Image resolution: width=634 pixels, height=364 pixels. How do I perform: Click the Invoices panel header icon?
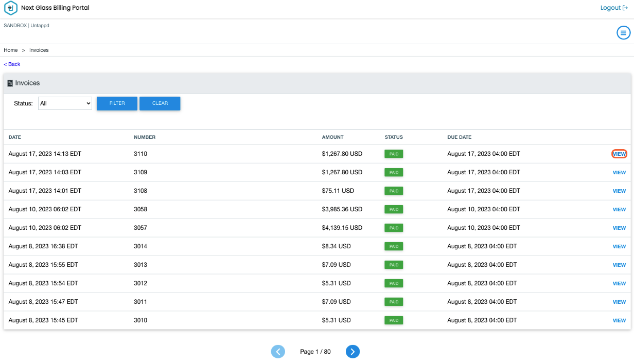[x=10, y=83]
